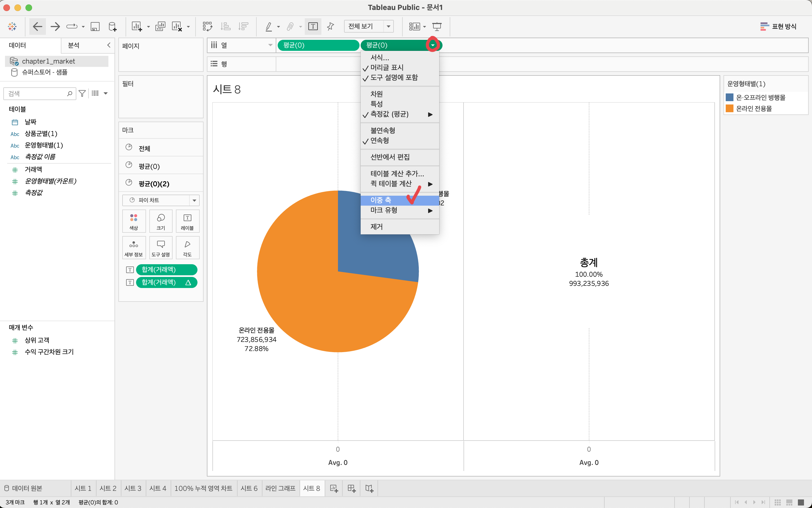Click the New dashboard icon at bottom
Viewport: 812px width, 508px height.
click(352, 488)
